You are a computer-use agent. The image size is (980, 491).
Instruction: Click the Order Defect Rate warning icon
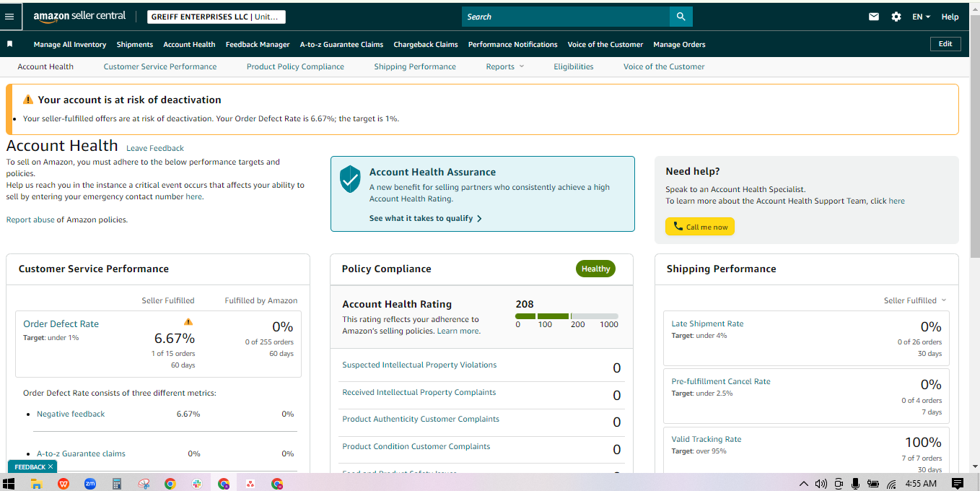tap(188, 321)
